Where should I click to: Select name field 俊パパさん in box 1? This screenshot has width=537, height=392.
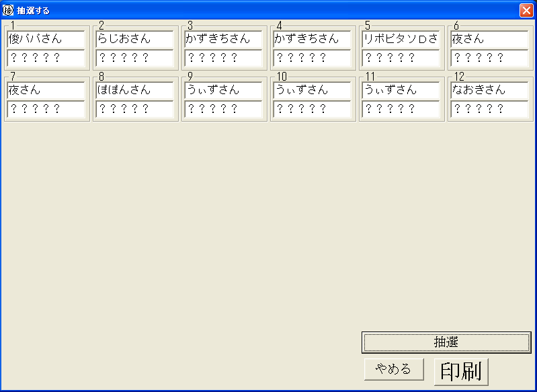pos(46,39)
